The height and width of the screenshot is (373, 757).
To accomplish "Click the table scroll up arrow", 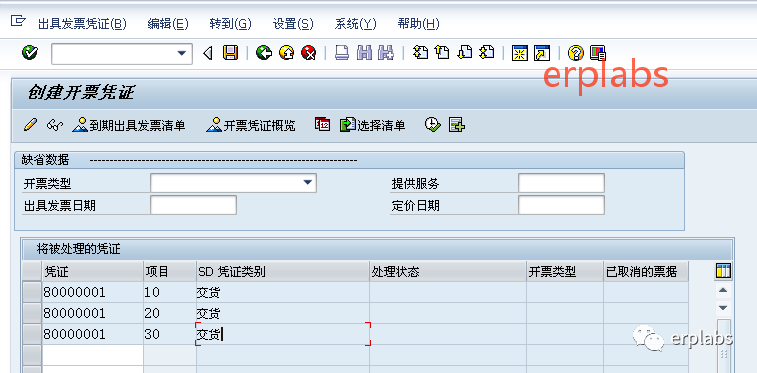I will tap(723, 290).
